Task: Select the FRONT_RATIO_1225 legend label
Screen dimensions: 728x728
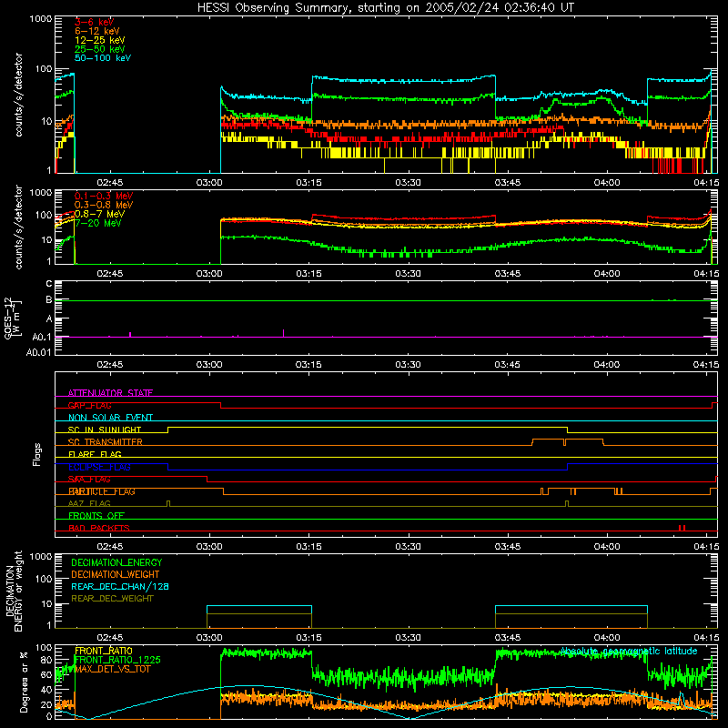Action: (117, 660)
